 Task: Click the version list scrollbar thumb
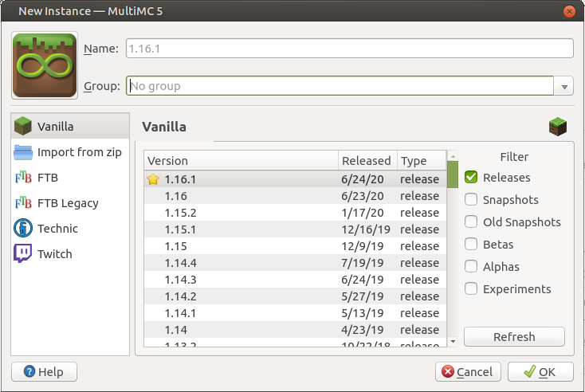452,174
